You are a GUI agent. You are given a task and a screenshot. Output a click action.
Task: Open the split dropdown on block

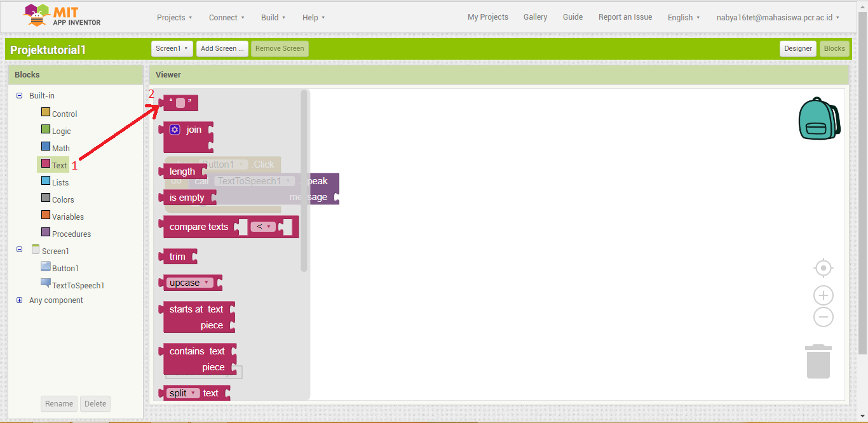(183, 393)
